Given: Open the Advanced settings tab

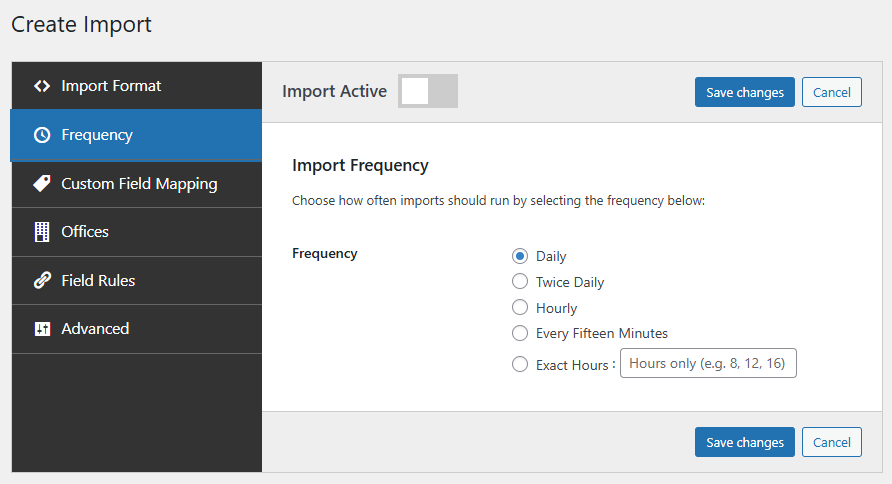Looking at the screenshot, I should click(95, 329).
